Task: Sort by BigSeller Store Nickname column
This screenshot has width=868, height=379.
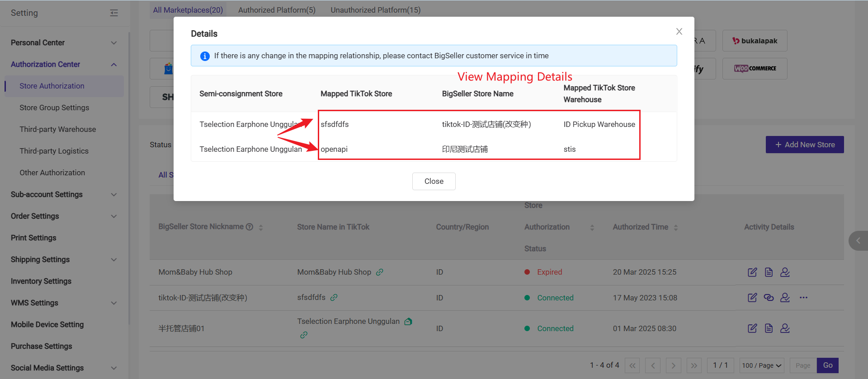Action: point(261,227)
